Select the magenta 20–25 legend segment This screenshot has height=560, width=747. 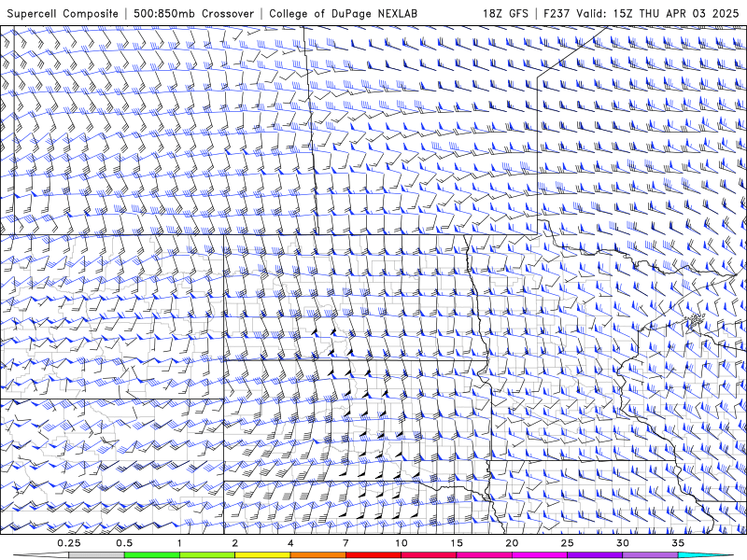[540, 555]
